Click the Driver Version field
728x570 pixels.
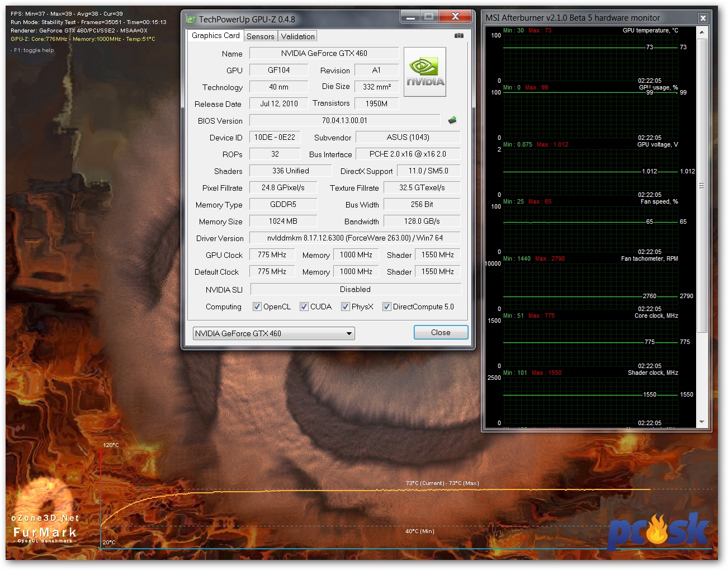pyautogui.click(x=354, y=238)
